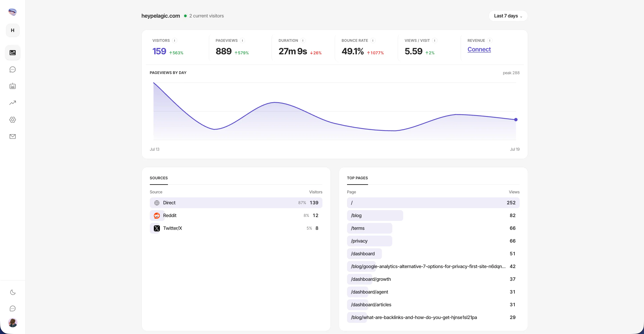This screenshot has height=334, width=644.
Task: Toggle dark mode with the moon icon
Action: [x=13, y=292]
